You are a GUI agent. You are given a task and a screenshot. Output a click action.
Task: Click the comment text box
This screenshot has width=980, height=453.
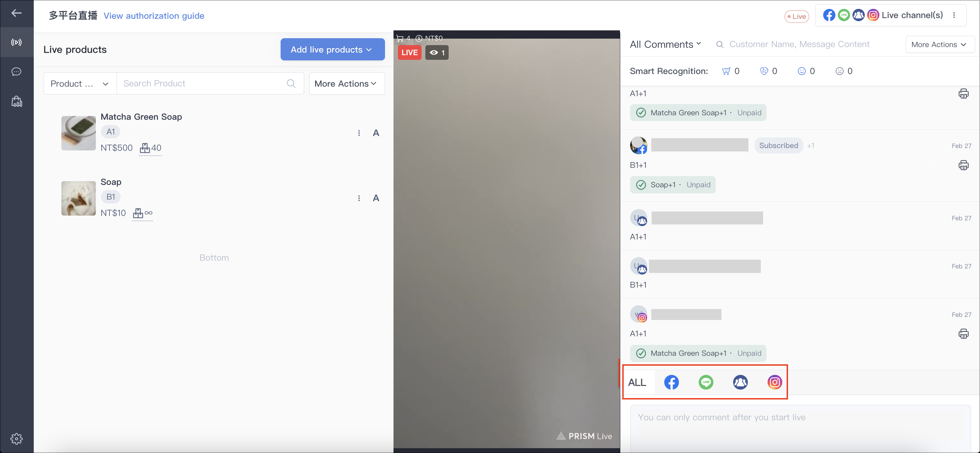click(800, 429)
